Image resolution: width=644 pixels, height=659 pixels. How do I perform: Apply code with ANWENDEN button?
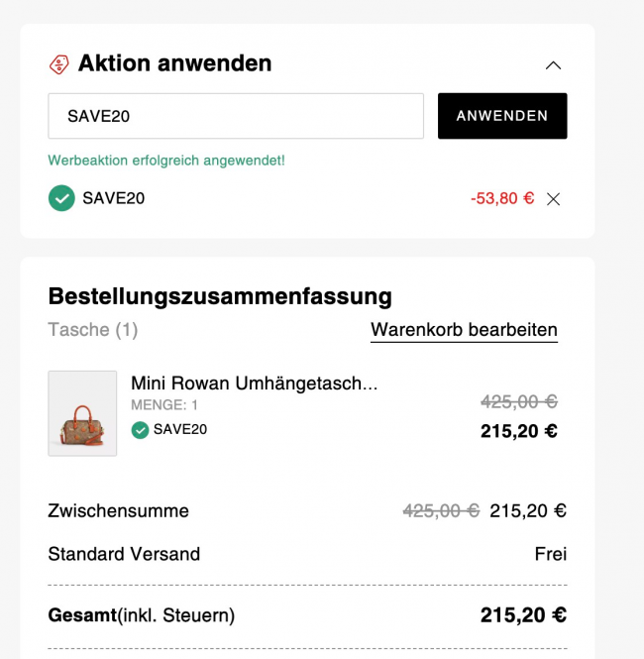(502, 116)
